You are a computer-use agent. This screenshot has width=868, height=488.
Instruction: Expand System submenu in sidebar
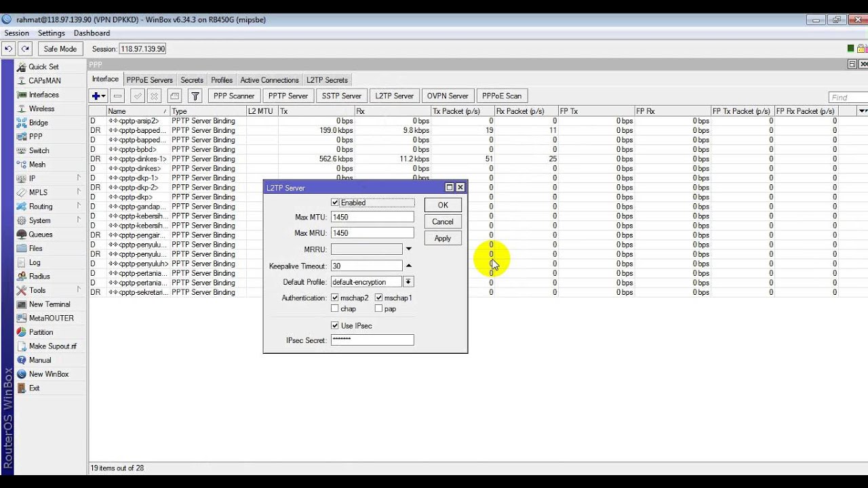click(79, 220)
